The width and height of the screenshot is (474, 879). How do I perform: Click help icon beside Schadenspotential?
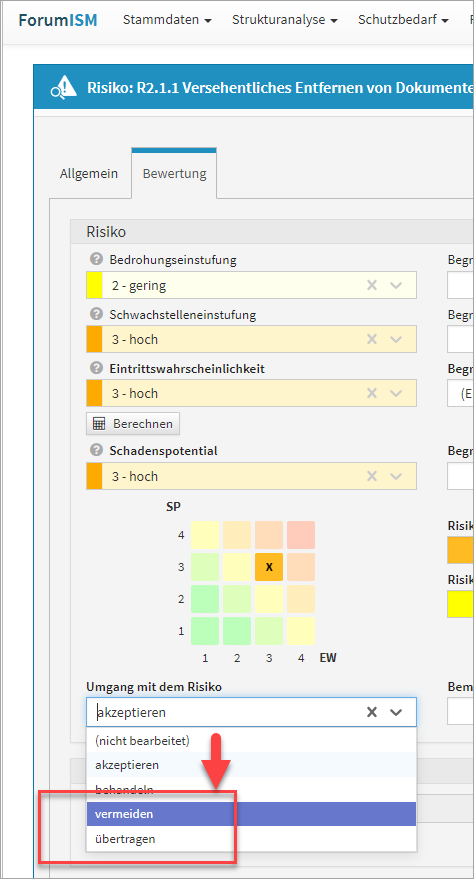[x=96, y=450]
